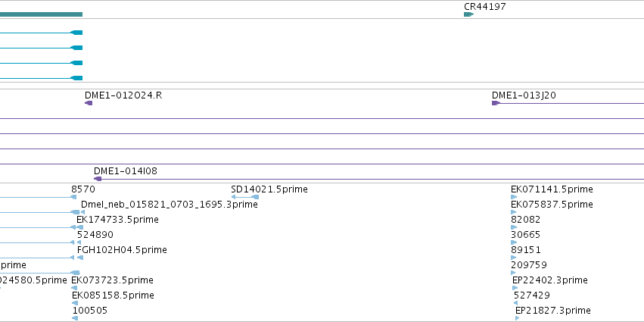Select the 30665 label

click(x=526, y=235)
